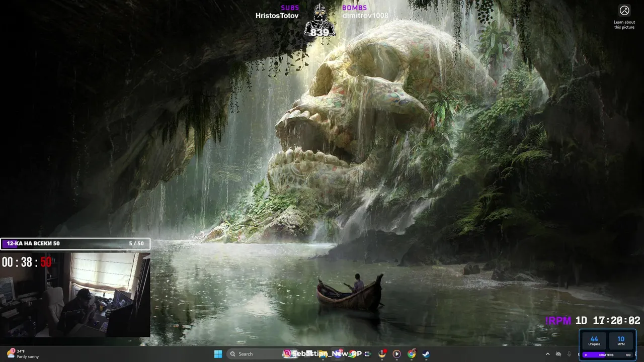The height and width of the screenshot is (362, 644).
Task: Click the webcam feed thumbnail
Action: 75,295
